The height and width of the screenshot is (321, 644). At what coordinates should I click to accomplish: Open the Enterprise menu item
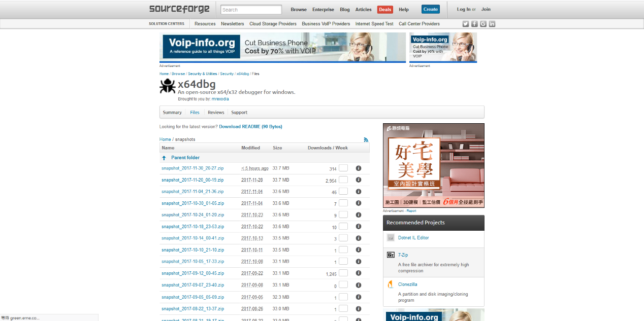[x=323, y=10]
